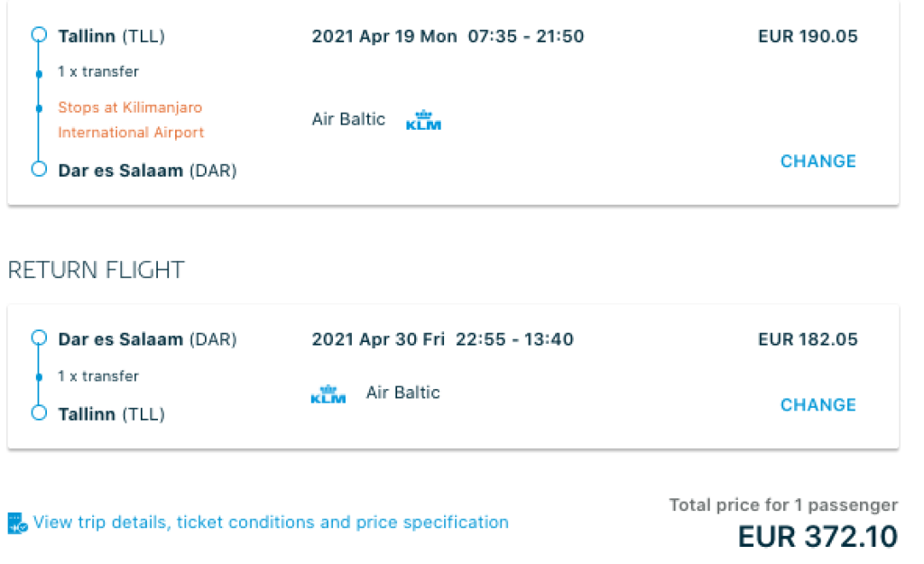Click the Kilimanjaro stop dot on the route line

coord(39,107)
